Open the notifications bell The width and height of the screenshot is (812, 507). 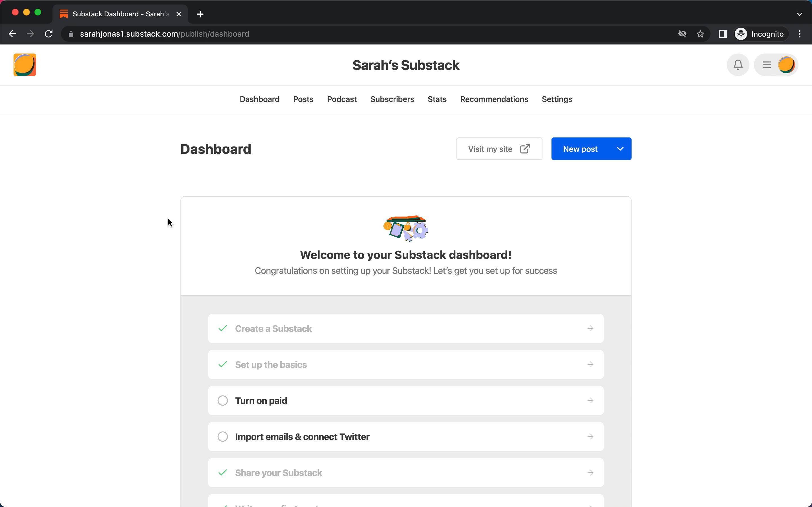(x=738, y=65)
